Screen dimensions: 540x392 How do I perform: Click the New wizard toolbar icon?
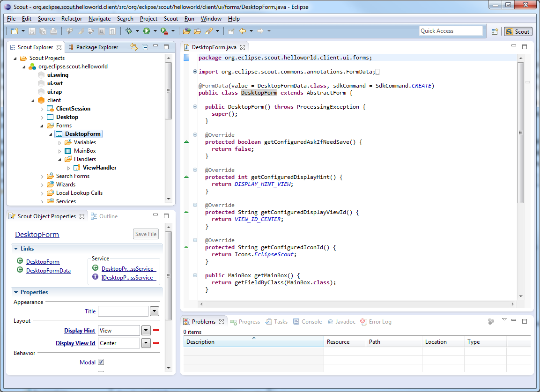[15, 31]
